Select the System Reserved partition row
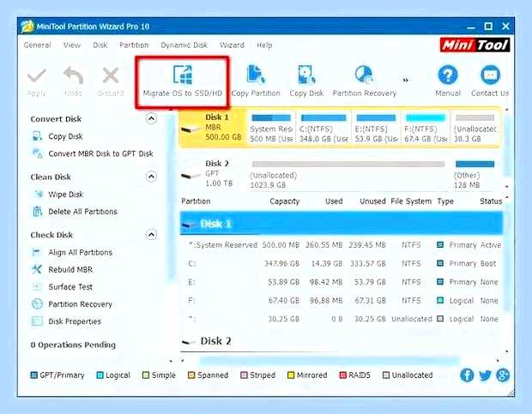532x414 pixels. pos(343,245)
